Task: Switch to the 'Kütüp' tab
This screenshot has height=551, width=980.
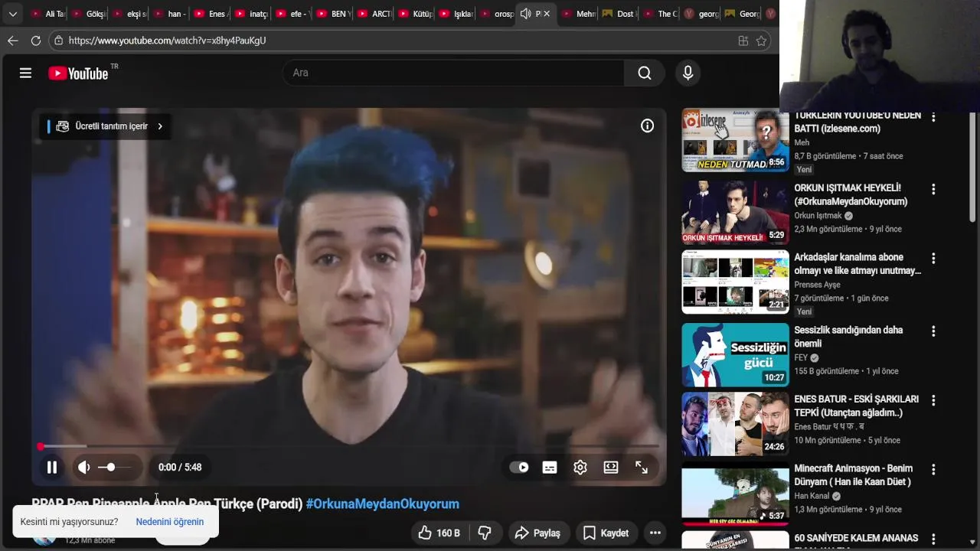Action: click(x=416, y=14)
